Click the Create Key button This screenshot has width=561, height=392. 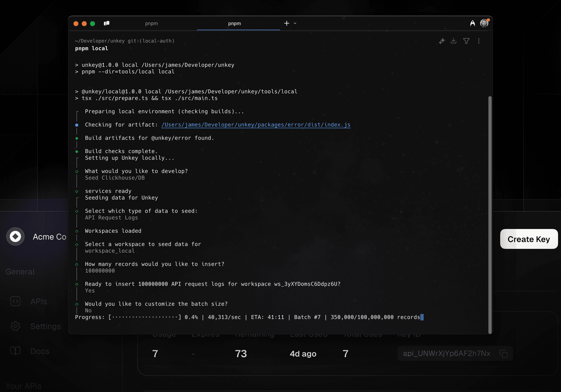[529, 239]
